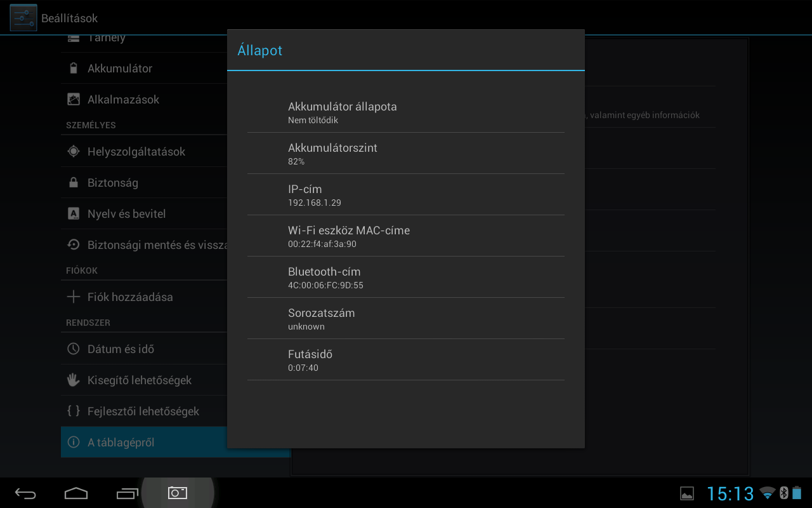Tap the Kisegítő lehetőségek hand icon
812x508 pixels.
tap(74, 380)
